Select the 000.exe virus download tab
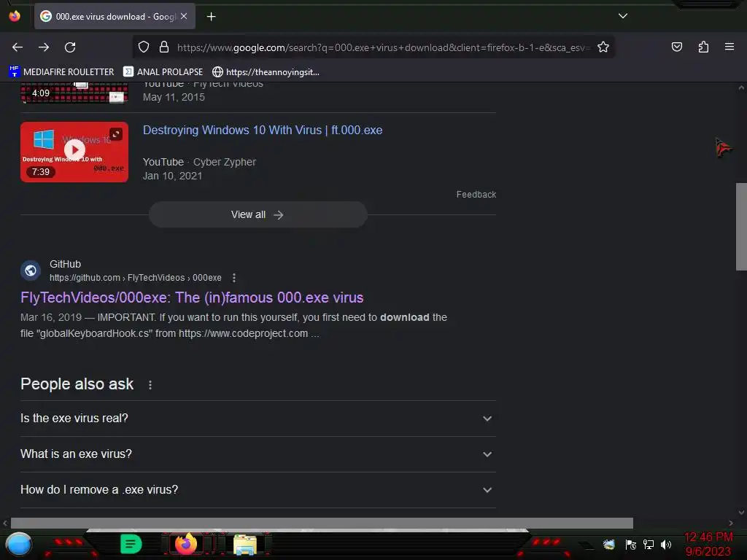Image resolution: width=747 pixels, height=560 pixels. [x=115, y=16]
